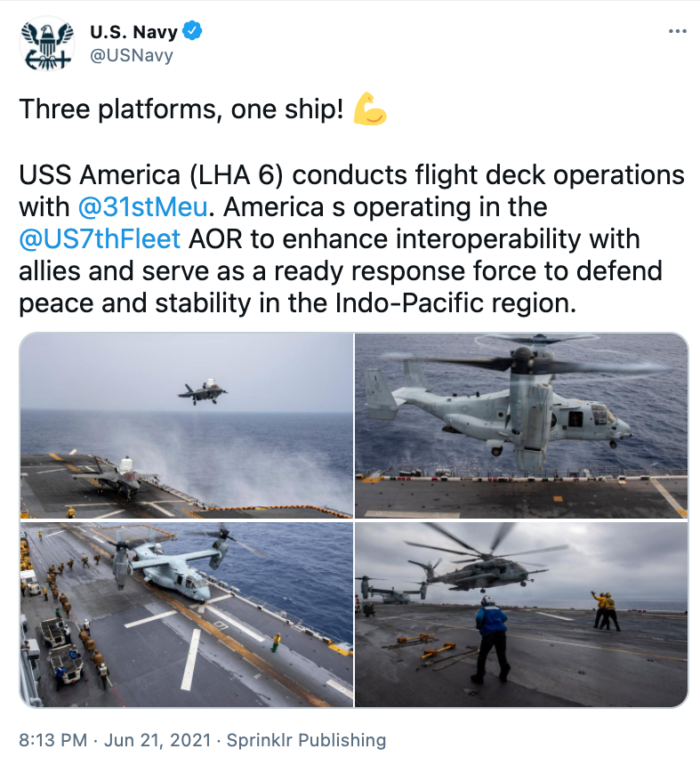
Task: Click the tweet text about USS America
Action: (351, 239)
